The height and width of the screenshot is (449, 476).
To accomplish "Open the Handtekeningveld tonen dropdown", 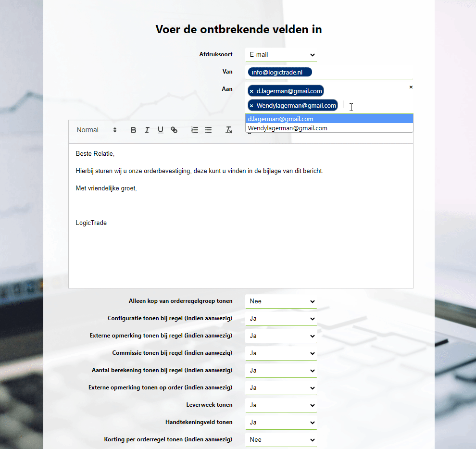I will [x=281, y=423].
